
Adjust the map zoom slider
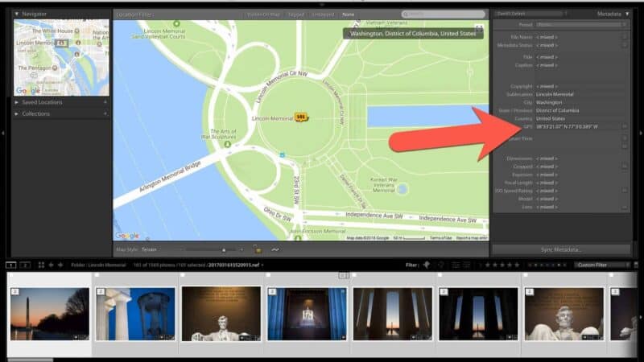tap(212, 249)
